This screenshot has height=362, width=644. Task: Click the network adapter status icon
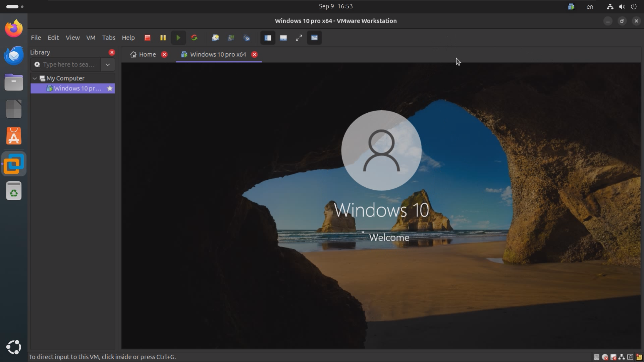tap(622, 357)
